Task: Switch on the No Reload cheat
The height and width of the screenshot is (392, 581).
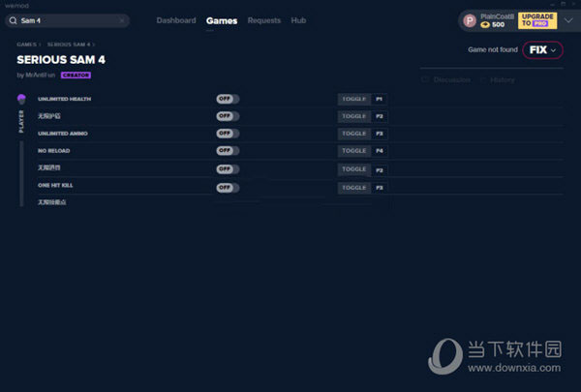Action: (x=228, y=151)
